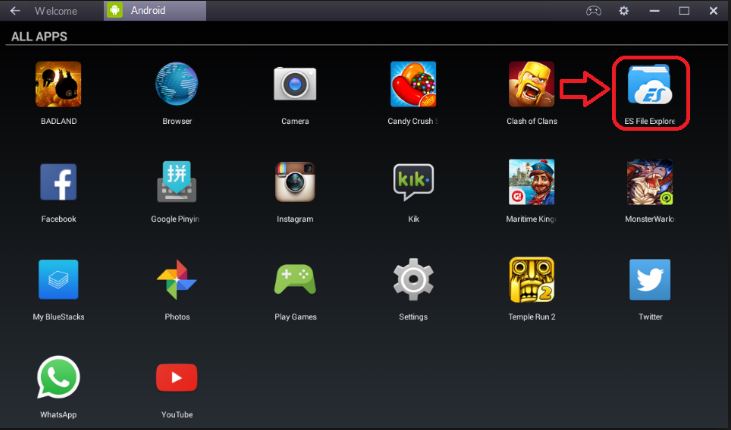The width and height of the screenshot is (731, 430).
Task: Start Temple Run 2
Action: (531, 279)
